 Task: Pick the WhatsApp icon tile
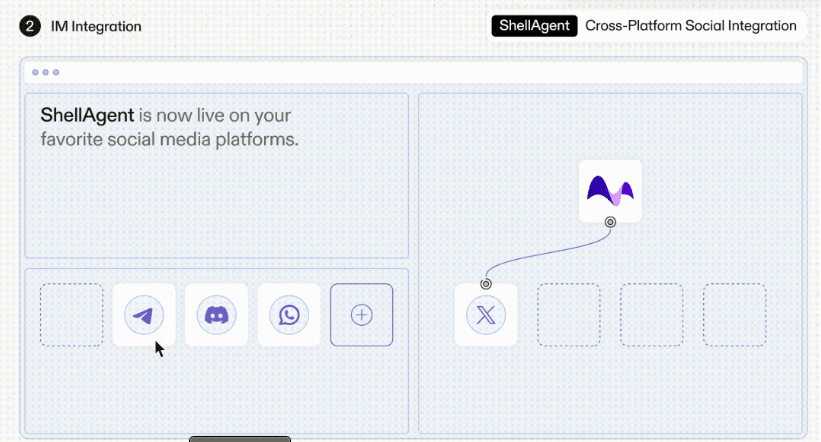click(x=289, y=315)
